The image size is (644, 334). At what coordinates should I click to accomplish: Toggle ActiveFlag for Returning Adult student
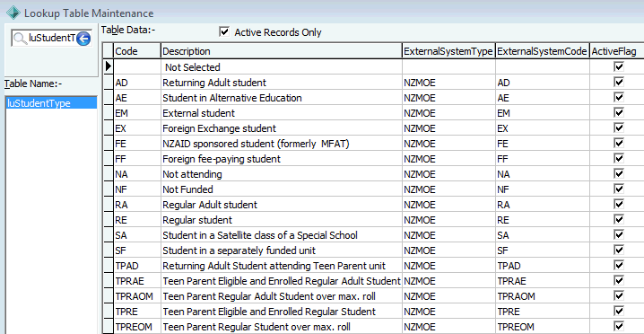(x=619, y=83)
